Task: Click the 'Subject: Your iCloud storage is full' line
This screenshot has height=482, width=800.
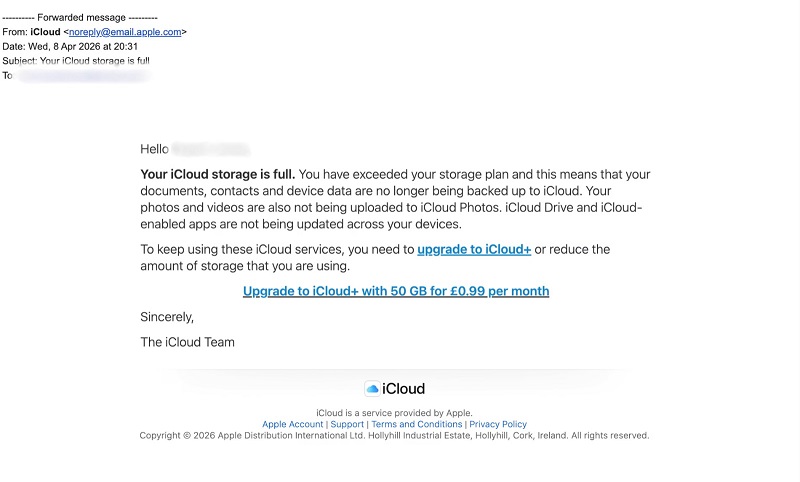Action: 76,61
